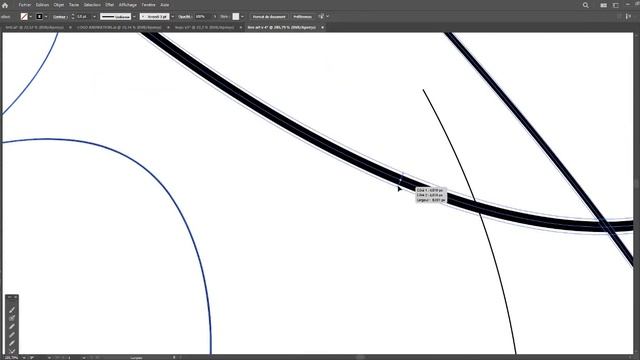
Task: Click the Opacité label link
Action: tap(184, 17)
